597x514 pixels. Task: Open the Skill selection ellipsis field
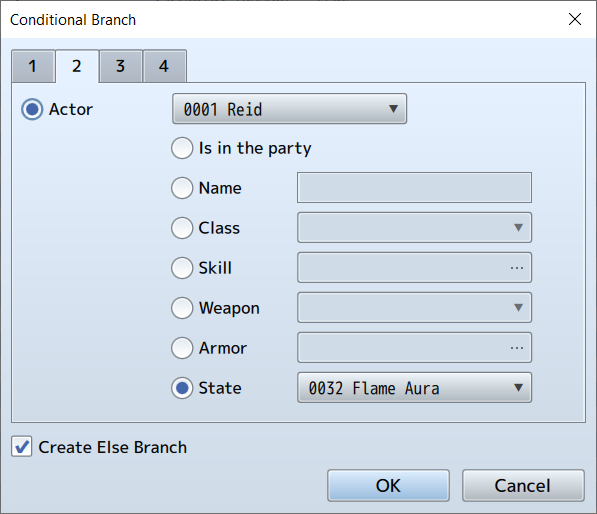[414, 268]
